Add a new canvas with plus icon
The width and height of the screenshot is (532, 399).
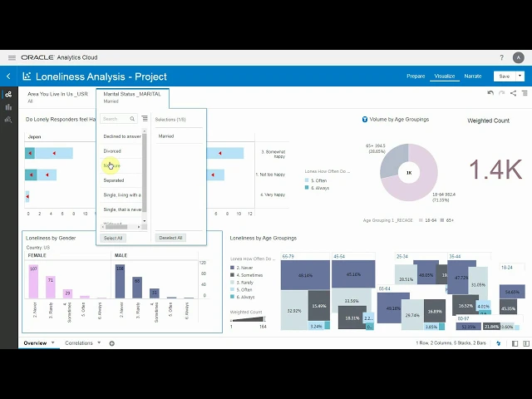(111, 343)
